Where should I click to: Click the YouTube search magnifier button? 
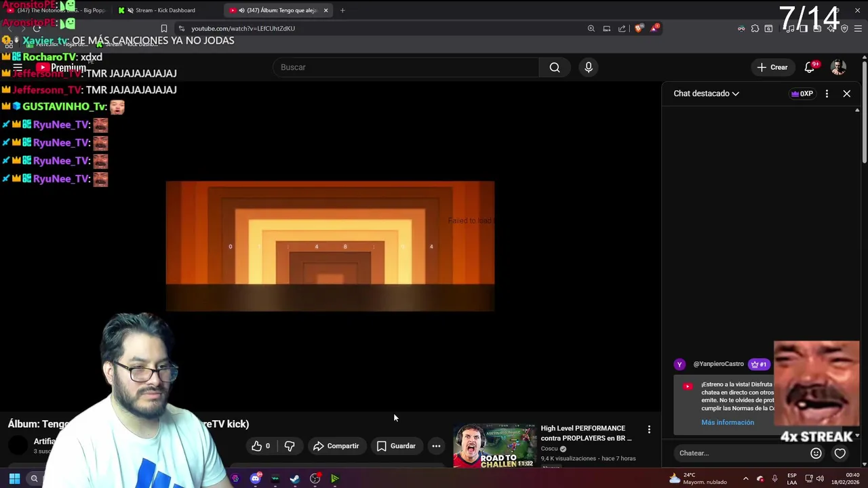click(x=555, y=67)
